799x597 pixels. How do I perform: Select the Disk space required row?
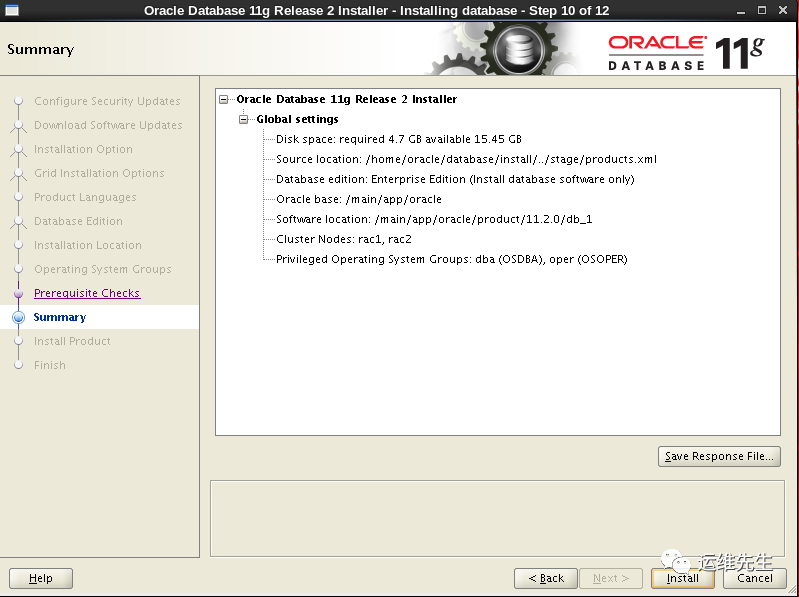399,139
